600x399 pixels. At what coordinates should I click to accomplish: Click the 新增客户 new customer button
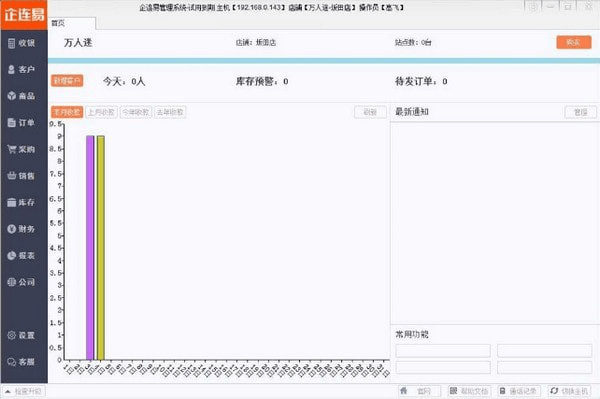pyautogui.click(x=67, y=81)
